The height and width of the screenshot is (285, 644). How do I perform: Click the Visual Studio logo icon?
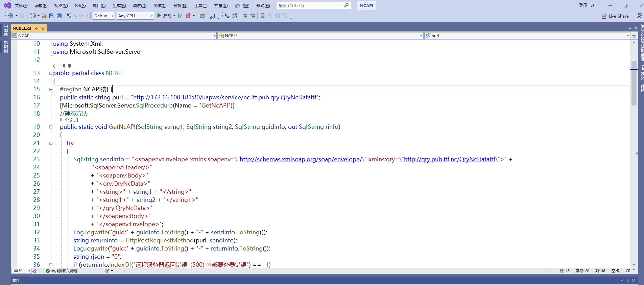(7, 5)
